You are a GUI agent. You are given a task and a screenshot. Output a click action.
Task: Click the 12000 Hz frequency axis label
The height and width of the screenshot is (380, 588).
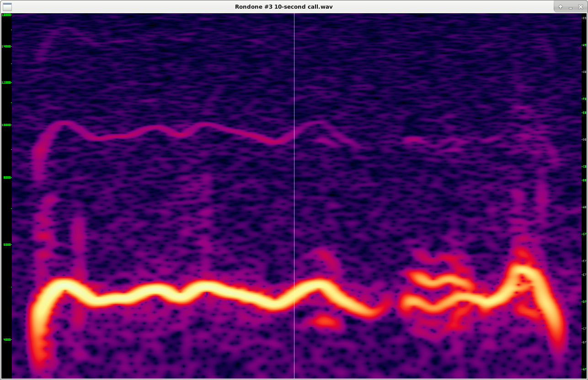[6, 83]
